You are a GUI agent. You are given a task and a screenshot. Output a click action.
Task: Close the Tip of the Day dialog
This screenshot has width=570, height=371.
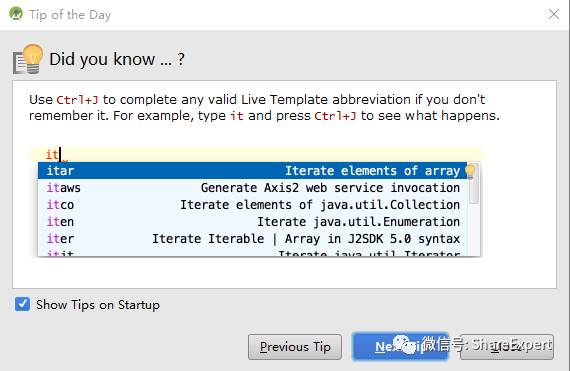[554, 15]
